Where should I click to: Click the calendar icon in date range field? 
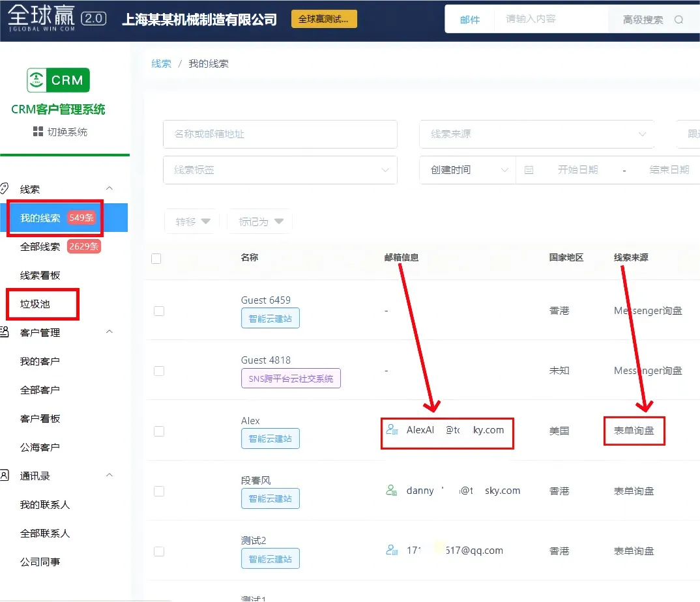529,170
